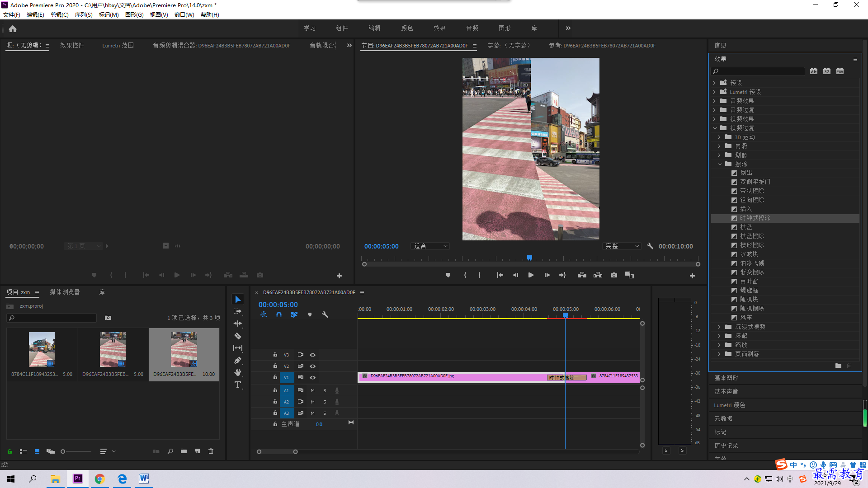868x488 pixels.
Task: Select the Type tool
Action: (238, 385)
